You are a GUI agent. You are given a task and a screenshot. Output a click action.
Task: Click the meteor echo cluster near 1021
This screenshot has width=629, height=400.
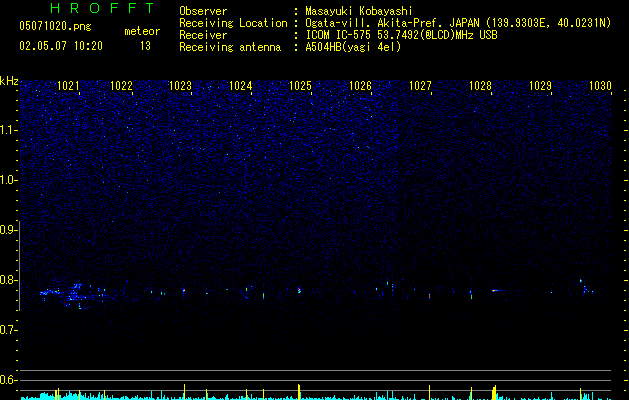click(x=74, y=296)
